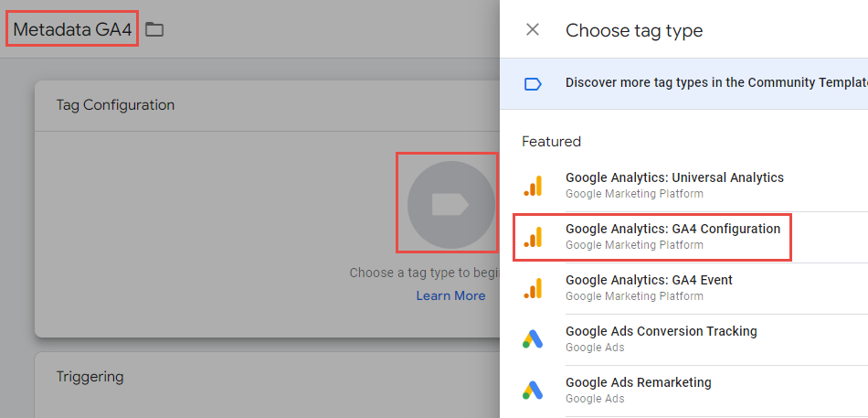The width and height of the screenshot is (868, 418).
Task: Click the GA4 Configuration bar chart icon
Action: pos(533,237)
